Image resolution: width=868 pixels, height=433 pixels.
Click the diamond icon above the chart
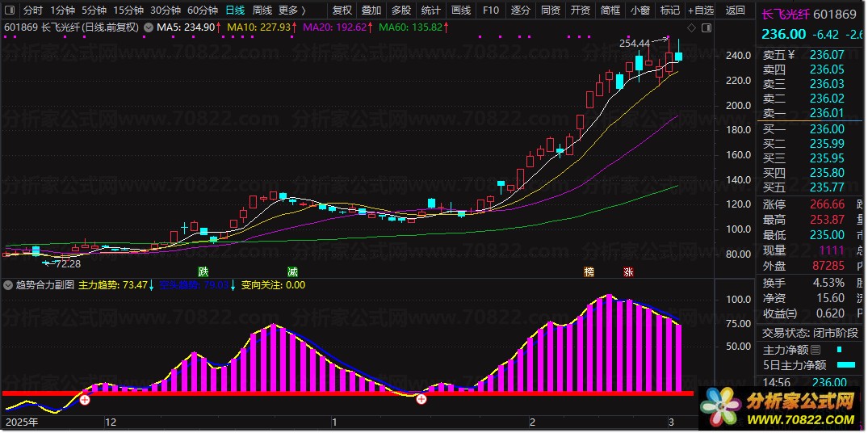(x=691, y=27)
